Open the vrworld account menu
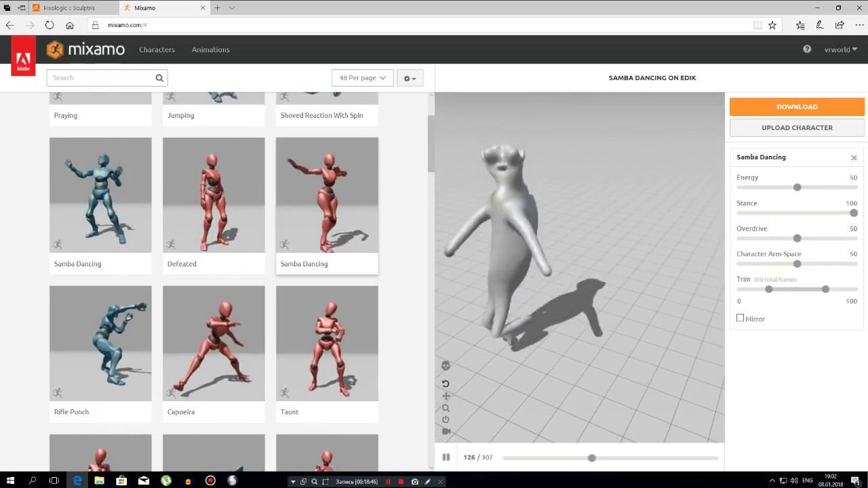868x488 pixels. [840, 49]
